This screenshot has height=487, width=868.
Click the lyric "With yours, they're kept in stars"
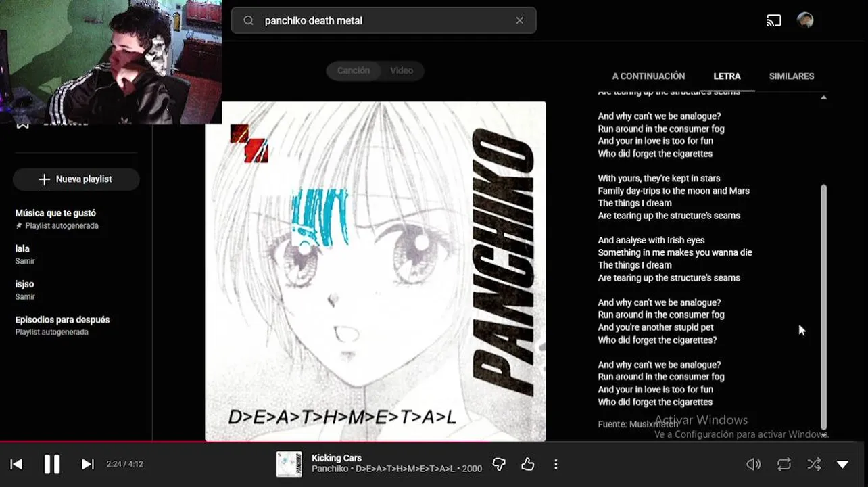(658, 179)
